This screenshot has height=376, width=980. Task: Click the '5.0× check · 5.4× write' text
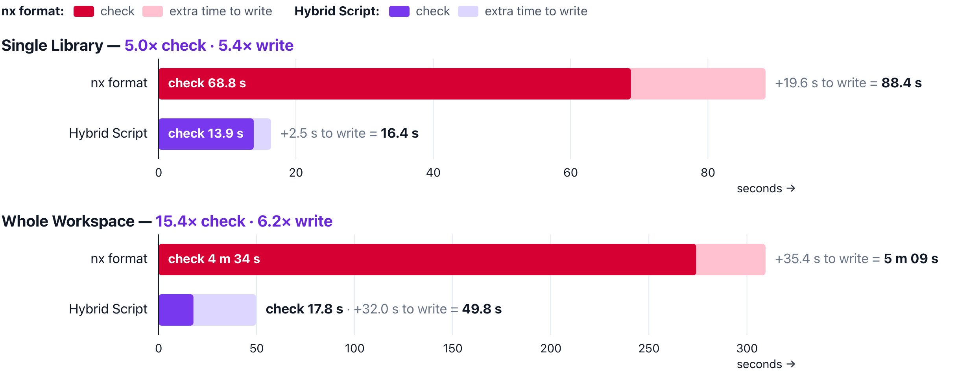click(x=209, y=46)
